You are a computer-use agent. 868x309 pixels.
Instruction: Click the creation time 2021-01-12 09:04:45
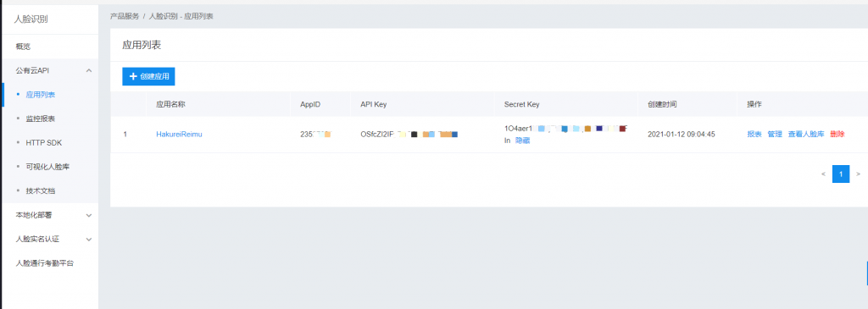pyautogui.click(x=681, y=134)
